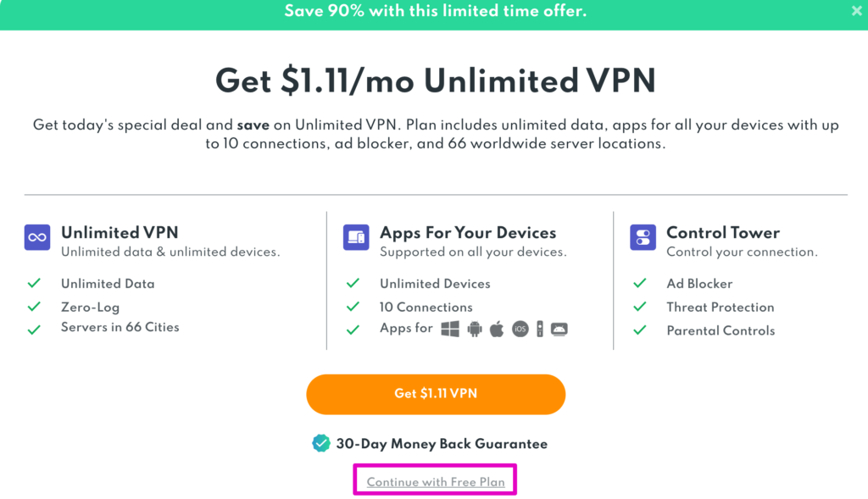Click the Control Tower toggles icon
This screenshot has height=499, width=868.
643,237
